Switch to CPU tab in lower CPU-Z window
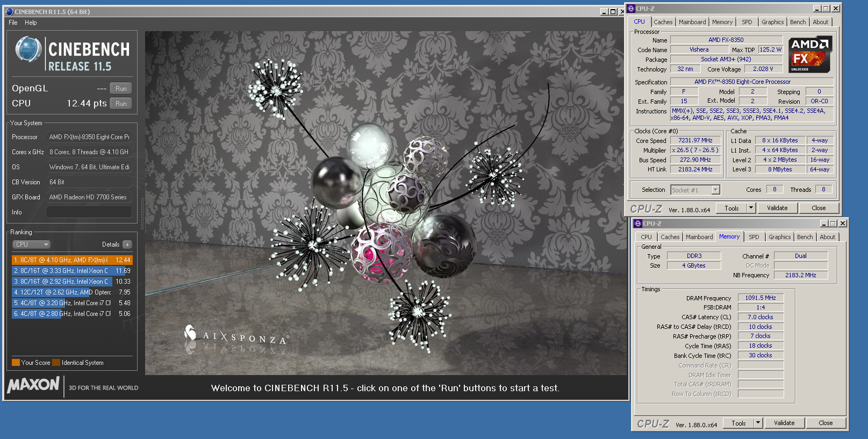 pyautogui.click(x=646, y=237)
